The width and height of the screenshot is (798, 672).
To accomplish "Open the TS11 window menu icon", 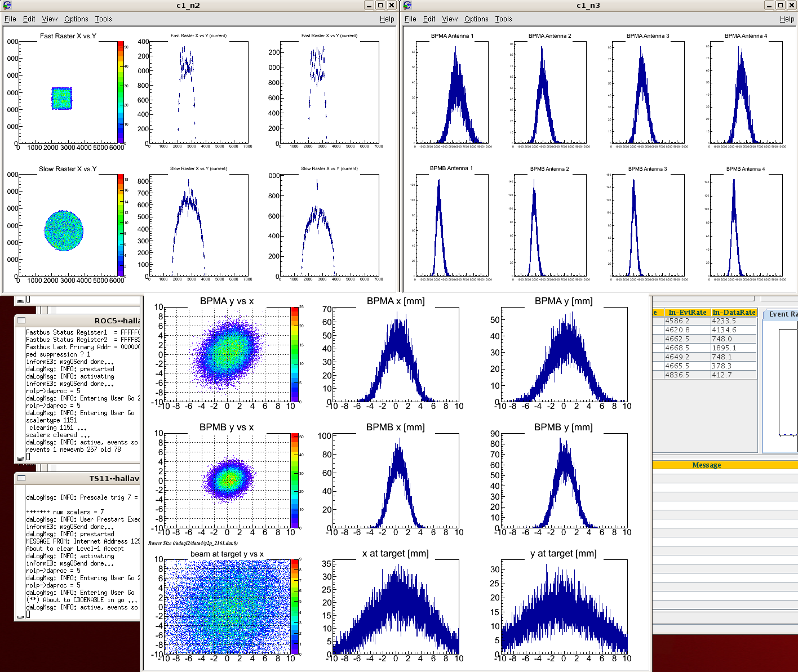I will tap(21, 478).
